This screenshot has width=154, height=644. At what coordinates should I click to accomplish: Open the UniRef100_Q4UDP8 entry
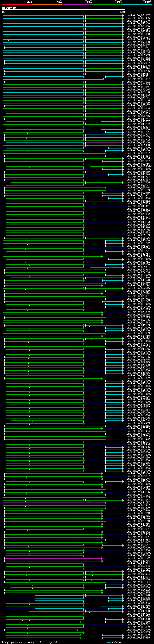[138, 612]
